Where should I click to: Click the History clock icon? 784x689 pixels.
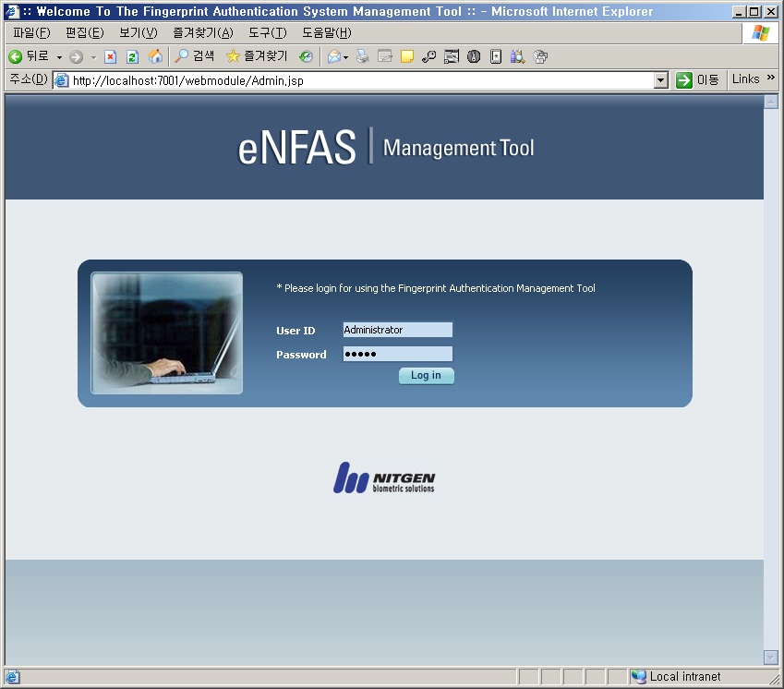[306, 56]
